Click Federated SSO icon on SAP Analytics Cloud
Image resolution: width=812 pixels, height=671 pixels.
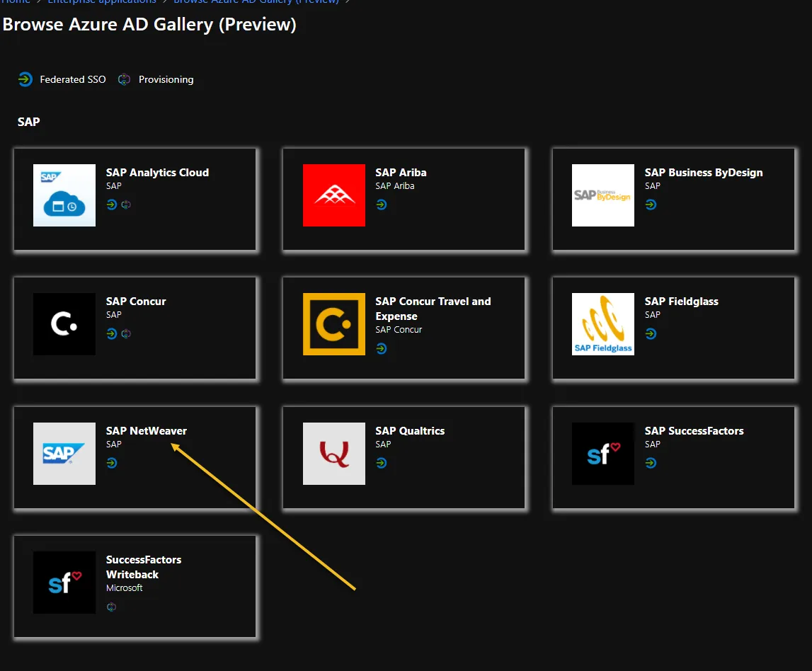[112, 205]
